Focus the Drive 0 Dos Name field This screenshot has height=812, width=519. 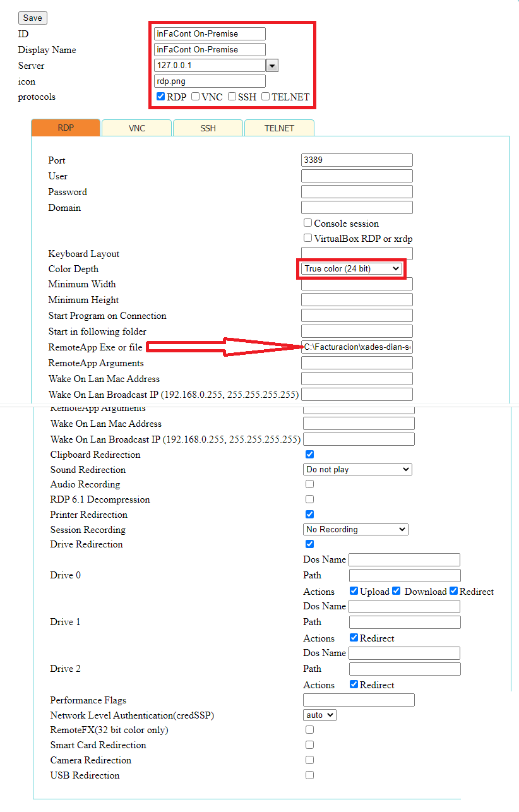click(x=405, y=560)
